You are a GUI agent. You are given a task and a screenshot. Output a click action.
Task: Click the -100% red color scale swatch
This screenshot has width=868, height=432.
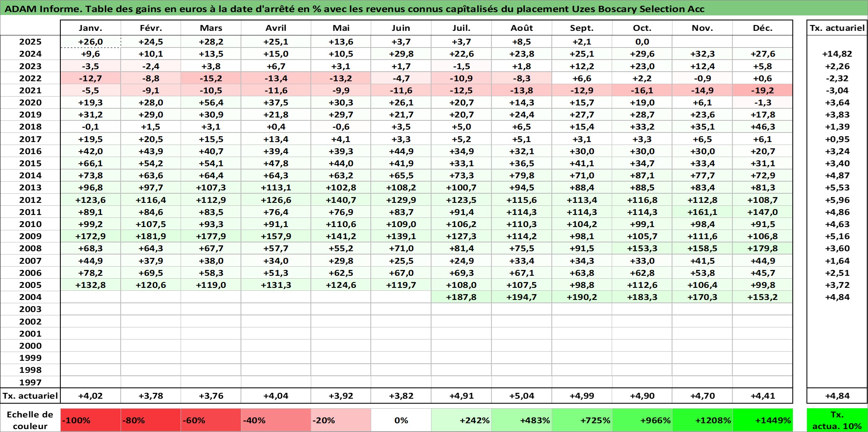pos(91,420)
